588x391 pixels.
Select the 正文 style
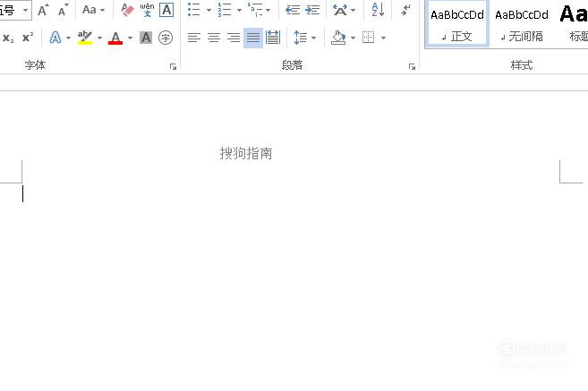click(x=456, y=24)
